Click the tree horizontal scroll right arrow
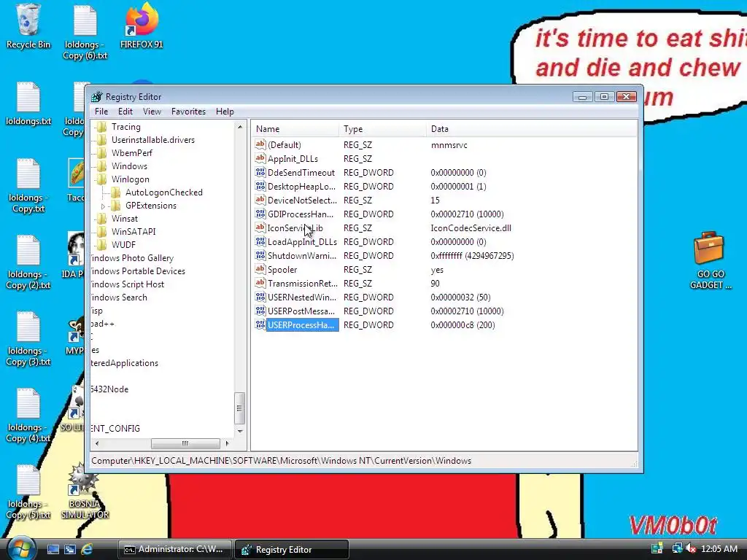 228,443
